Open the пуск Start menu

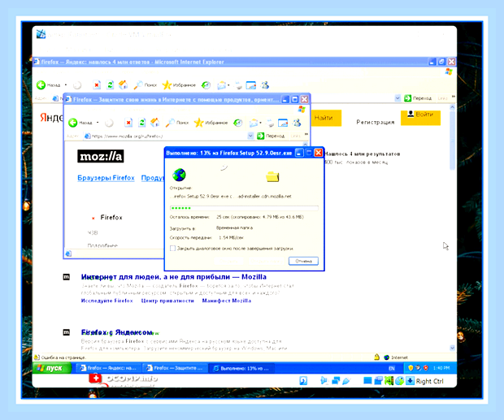click(51, 368)
